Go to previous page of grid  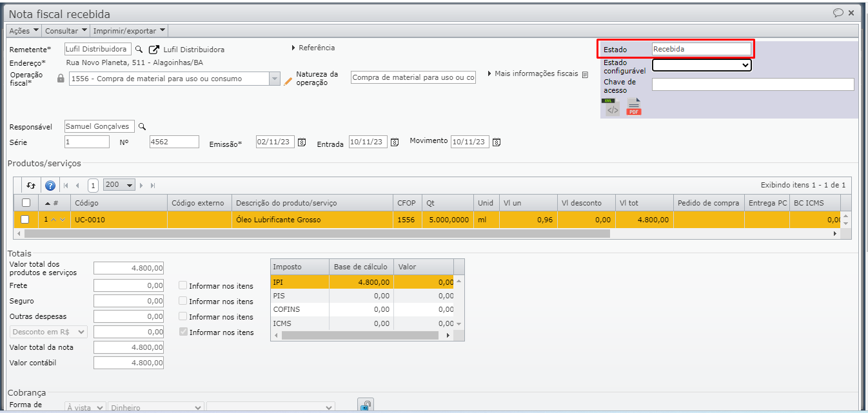click(77, 186)
